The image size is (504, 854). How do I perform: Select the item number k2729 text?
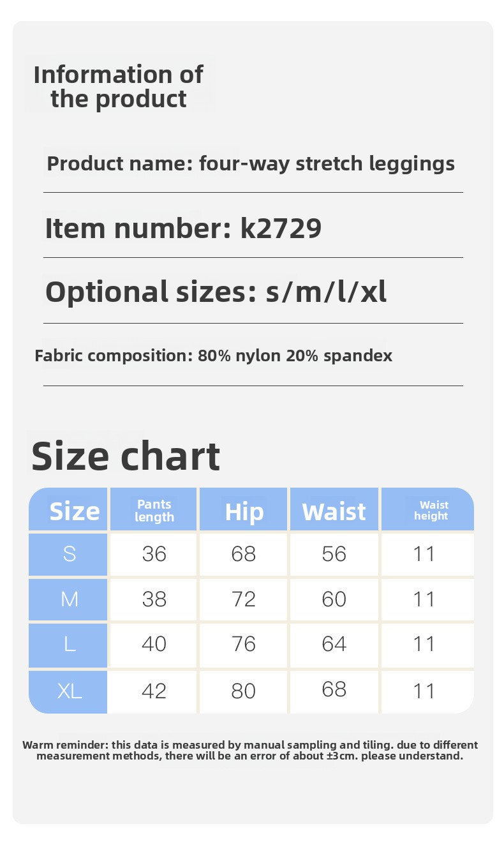click(183, 228)
